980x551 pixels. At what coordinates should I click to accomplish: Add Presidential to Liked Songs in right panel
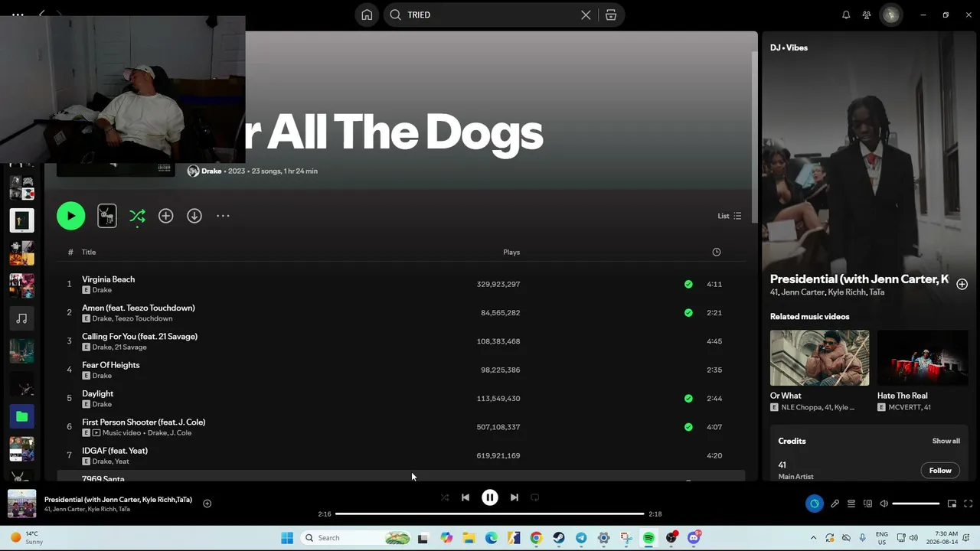[962, 284]
